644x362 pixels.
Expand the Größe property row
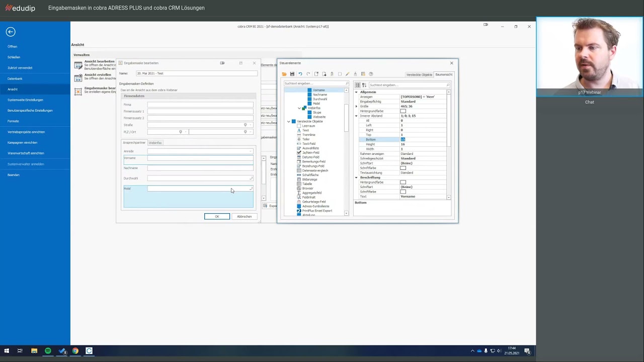pos(356,106)
